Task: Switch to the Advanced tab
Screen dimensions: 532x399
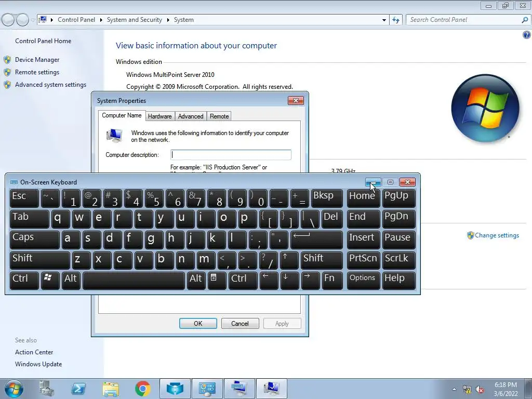Action: point(191,116)
